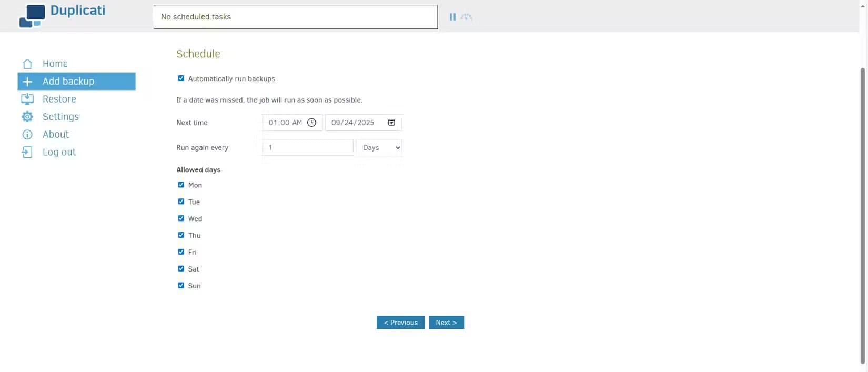The height and width of the screenshot is (372, 868).
Task: Return using the Previous button
Action: click(x=400, y=323)
